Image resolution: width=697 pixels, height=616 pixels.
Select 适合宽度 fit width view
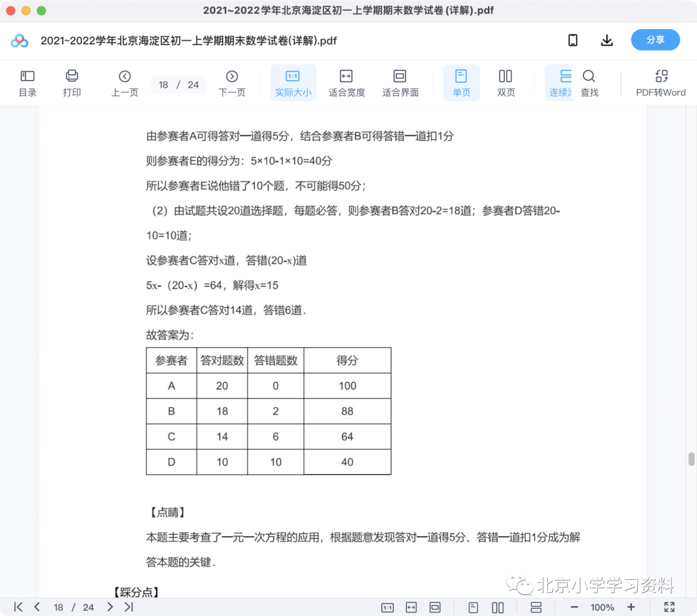[x=347, y=83]
